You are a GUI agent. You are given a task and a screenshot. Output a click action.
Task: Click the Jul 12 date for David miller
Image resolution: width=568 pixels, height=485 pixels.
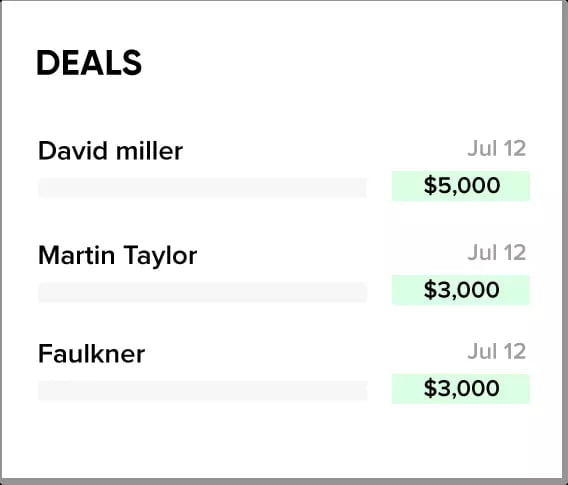tap(496, 149)
